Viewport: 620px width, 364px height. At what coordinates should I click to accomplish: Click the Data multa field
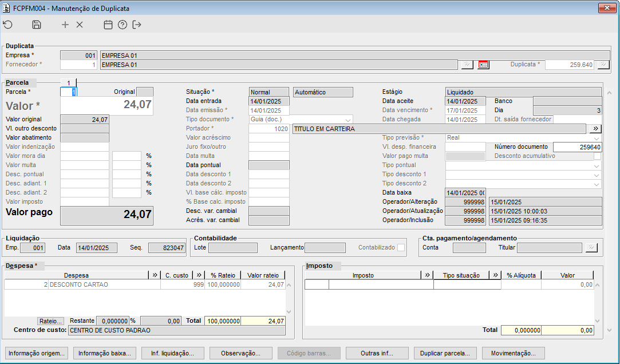coord(269,156)
